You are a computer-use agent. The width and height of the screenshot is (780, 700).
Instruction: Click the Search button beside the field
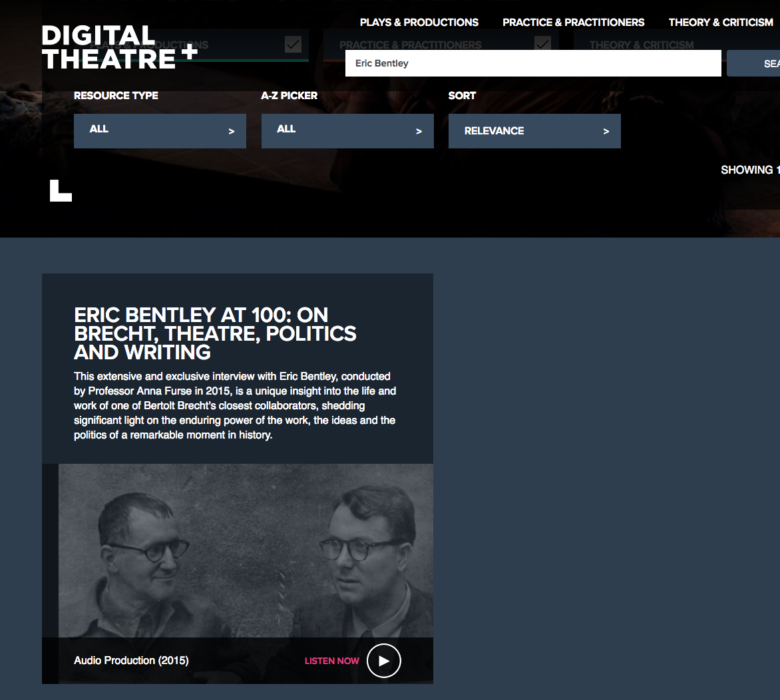click(753, 63)
